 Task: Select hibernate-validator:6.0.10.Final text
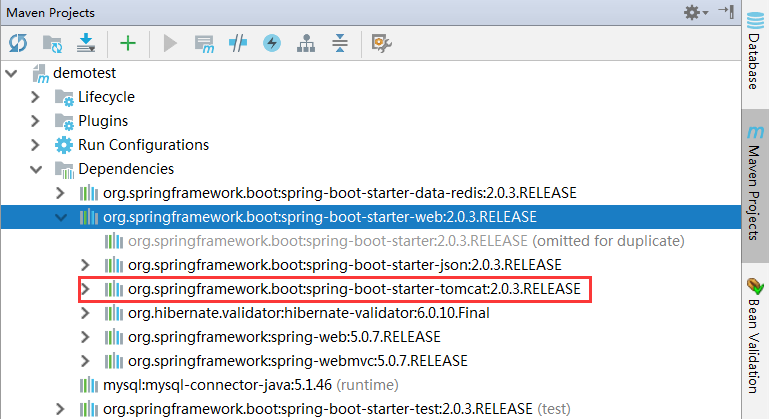click(308, 313)
